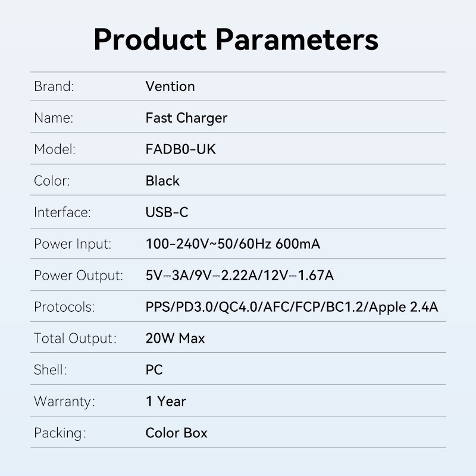Click the Power Output label
476x476 pixels.
(79, 275)
